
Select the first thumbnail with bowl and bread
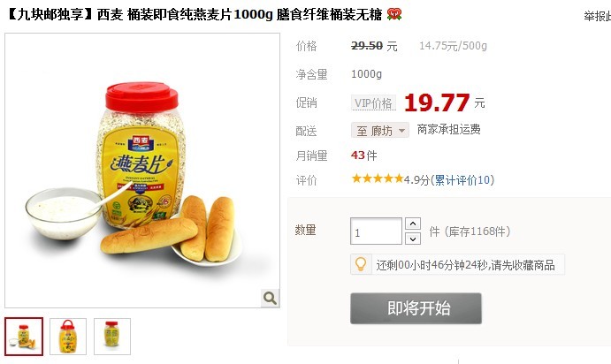click(x=24, y=337)
